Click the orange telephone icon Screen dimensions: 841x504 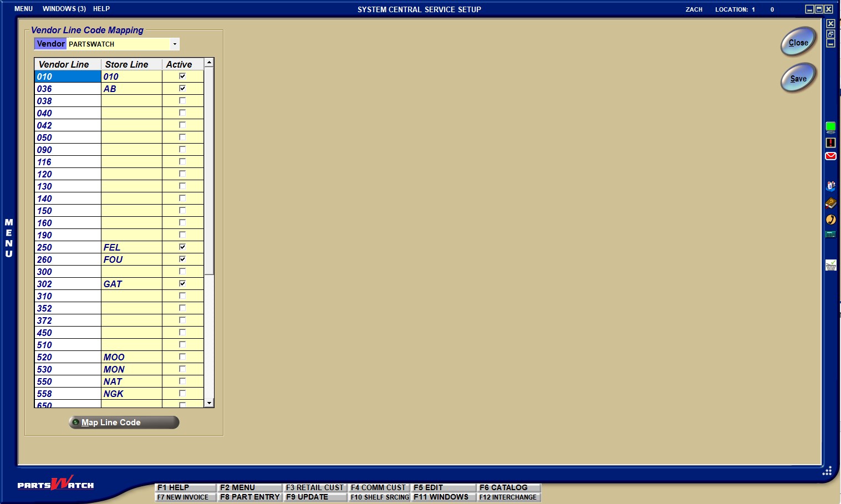pos(830,220)
